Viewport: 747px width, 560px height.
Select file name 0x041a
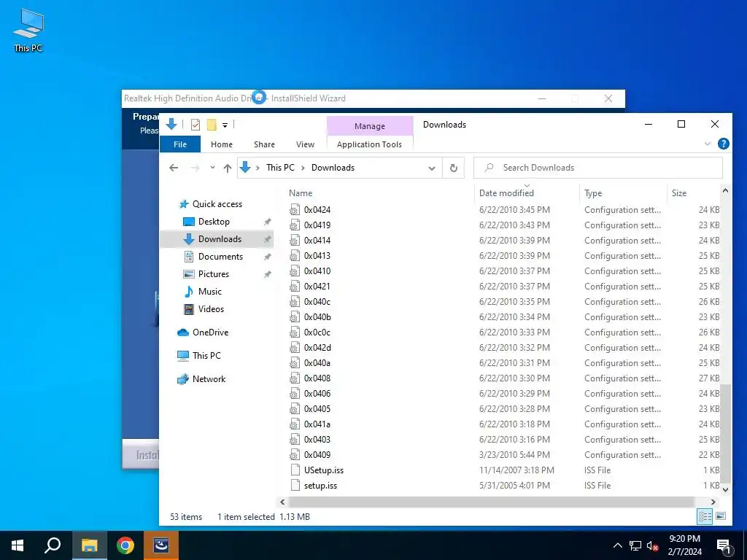point(317,424)
